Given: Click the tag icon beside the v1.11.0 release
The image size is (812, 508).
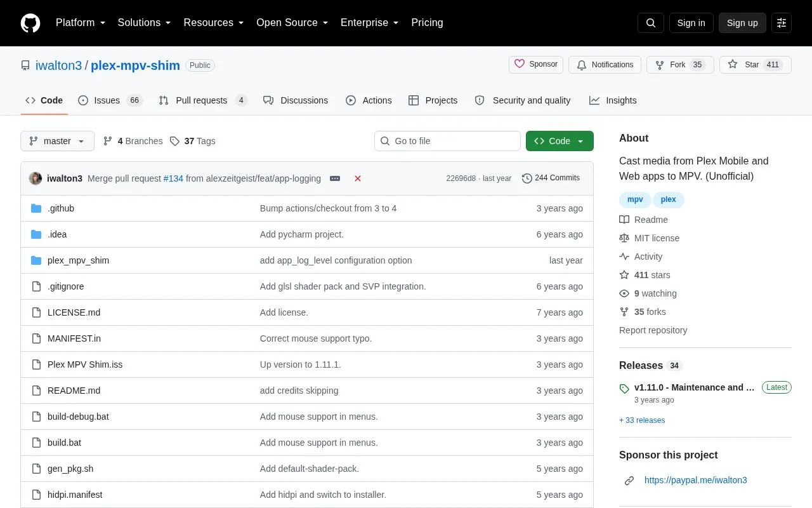Looking at the screenshot, I should coord(624,388).
